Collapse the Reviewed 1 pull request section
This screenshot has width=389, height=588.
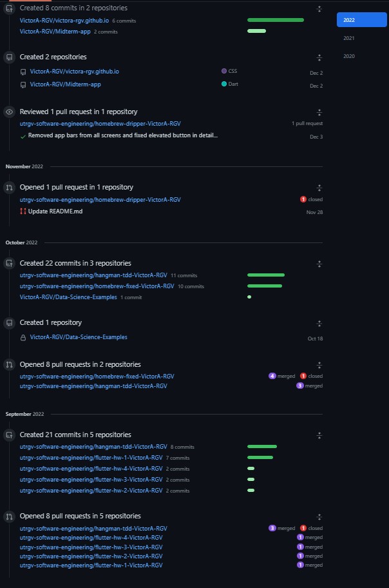tap(319, 112)
